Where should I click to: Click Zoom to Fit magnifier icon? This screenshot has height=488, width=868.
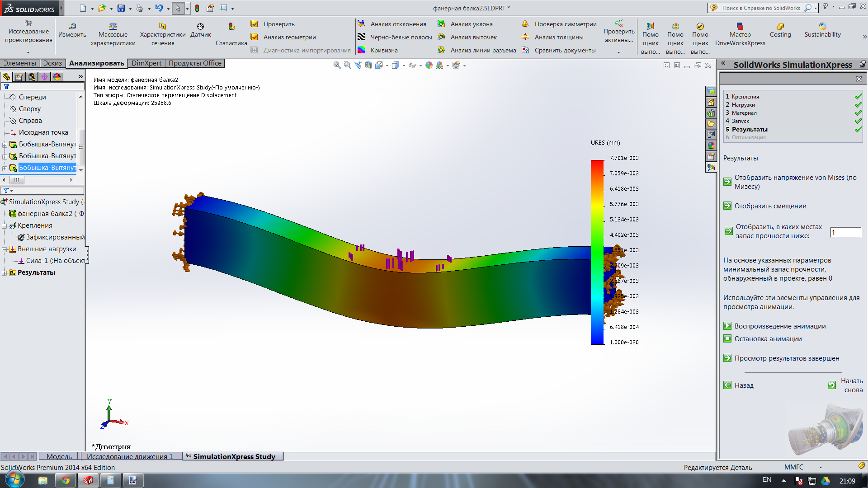coord(337,66)
